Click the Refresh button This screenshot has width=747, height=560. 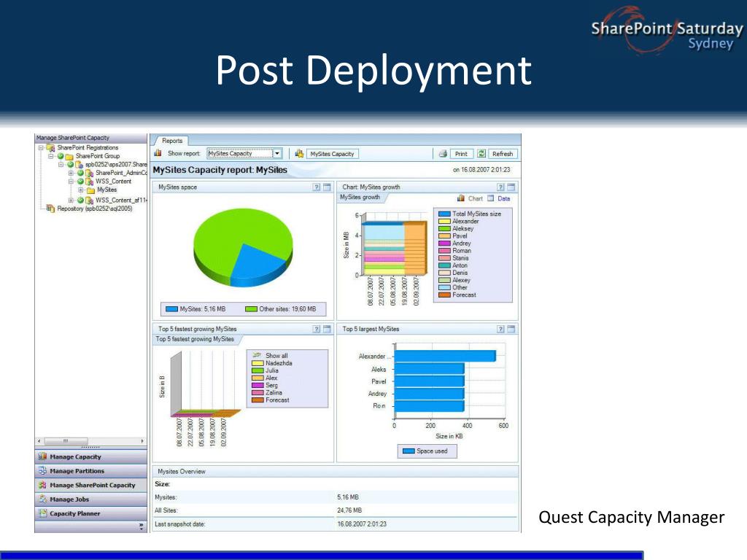503,154
